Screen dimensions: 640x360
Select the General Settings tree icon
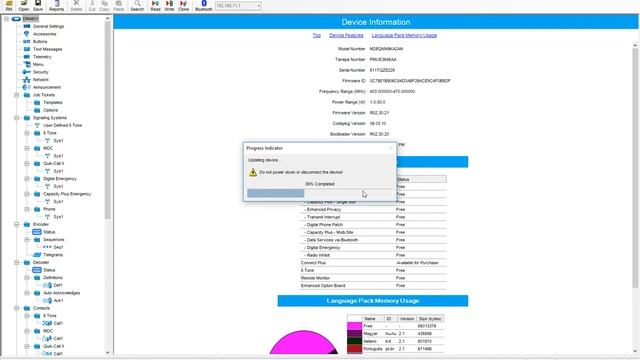[27, 26]
